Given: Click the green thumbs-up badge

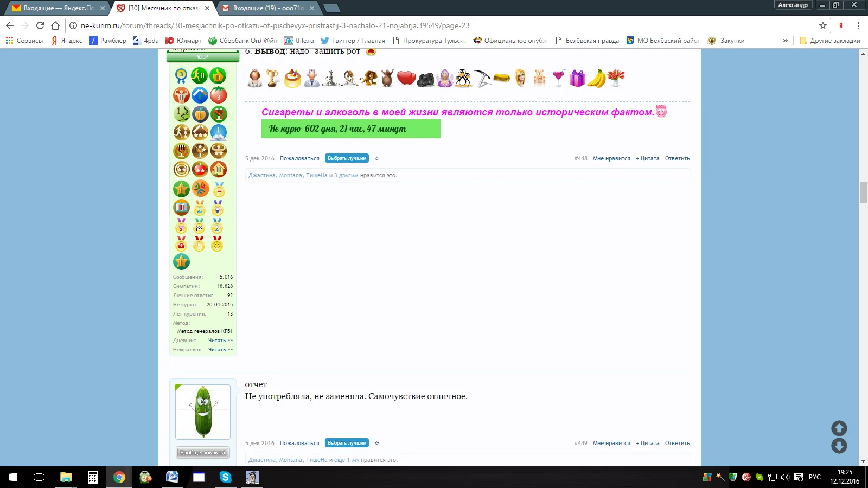Looking at the screenshot, I should coord(218,76).
